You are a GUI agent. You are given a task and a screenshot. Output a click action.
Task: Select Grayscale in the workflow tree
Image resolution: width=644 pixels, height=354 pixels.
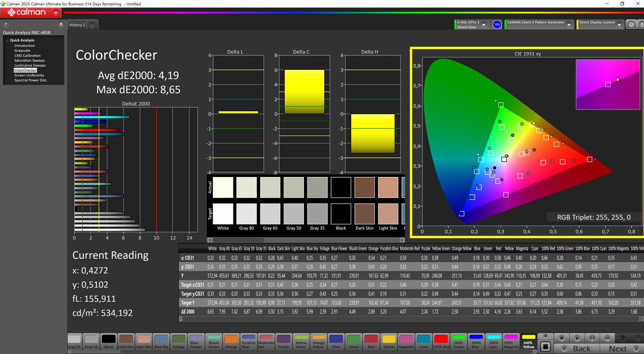click(22, 51)
